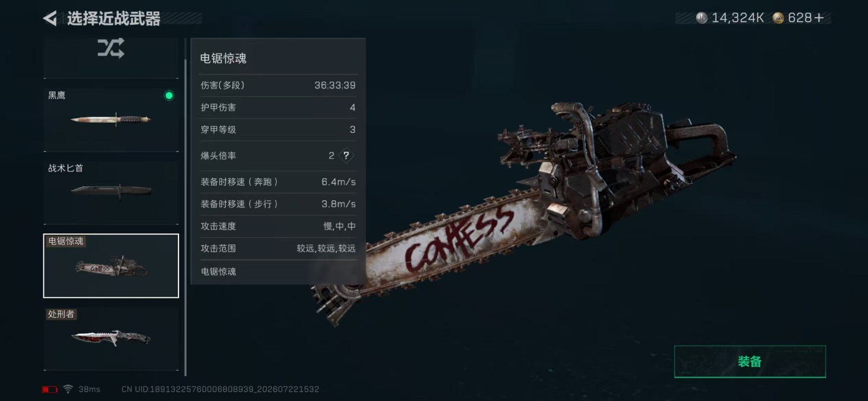Select the shuffle random weapon icon

111,48
